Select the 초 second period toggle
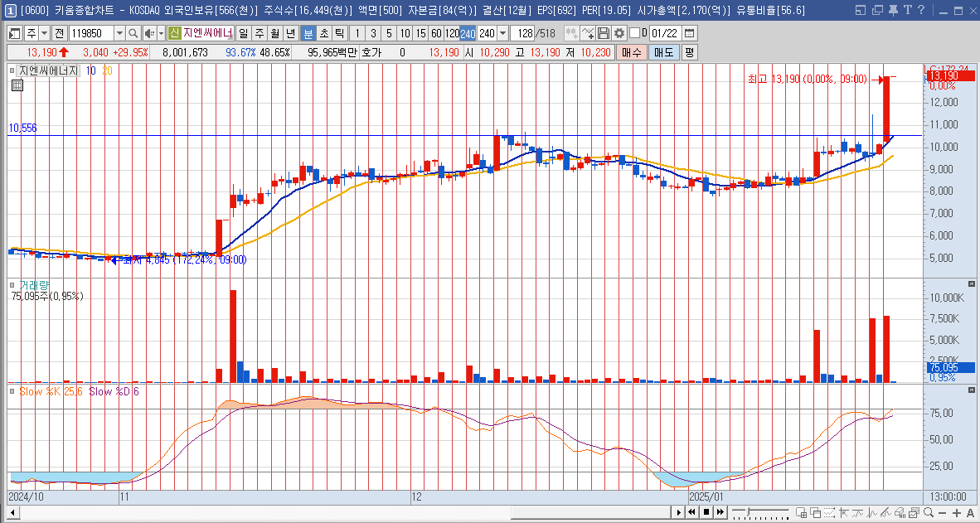The image size is (980, 523). point(323,33)
